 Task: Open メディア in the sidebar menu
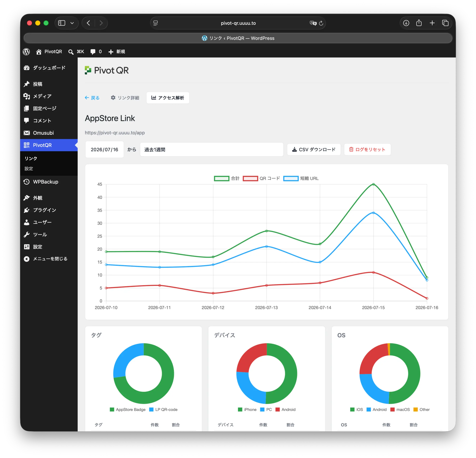point(49,96)
